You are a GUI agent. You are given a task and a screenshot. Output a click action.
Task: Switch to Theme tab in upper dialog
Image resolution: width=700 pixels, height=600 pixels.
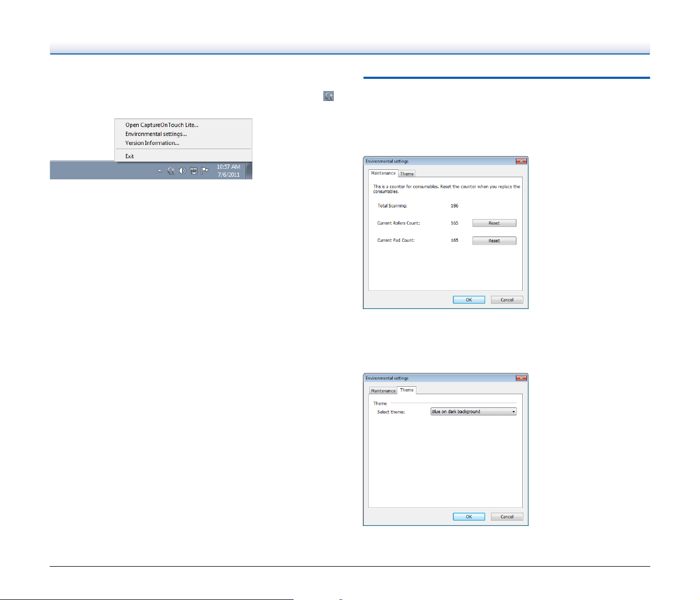coord(407,174)
